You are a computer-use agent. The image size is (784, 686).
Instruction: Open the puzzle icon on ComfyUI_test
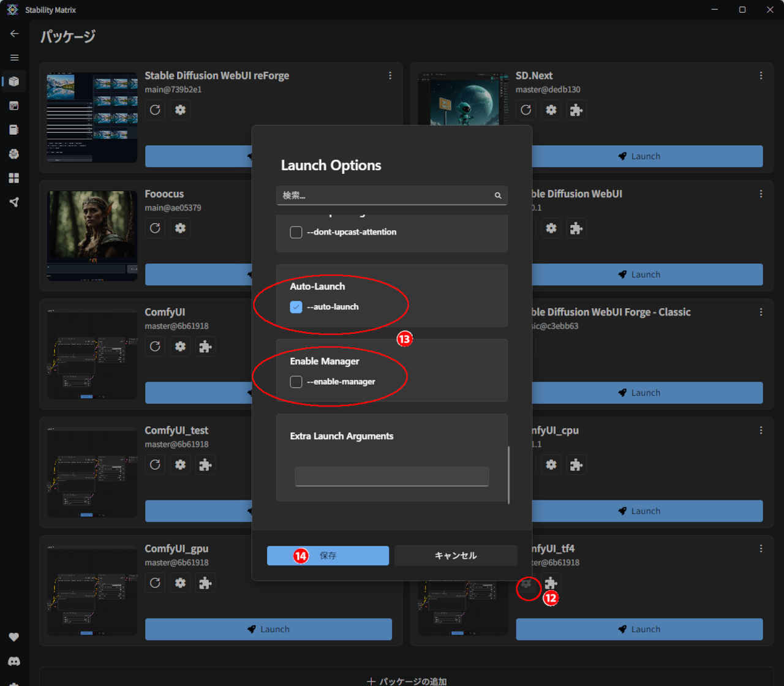click(x=205, y=464)
